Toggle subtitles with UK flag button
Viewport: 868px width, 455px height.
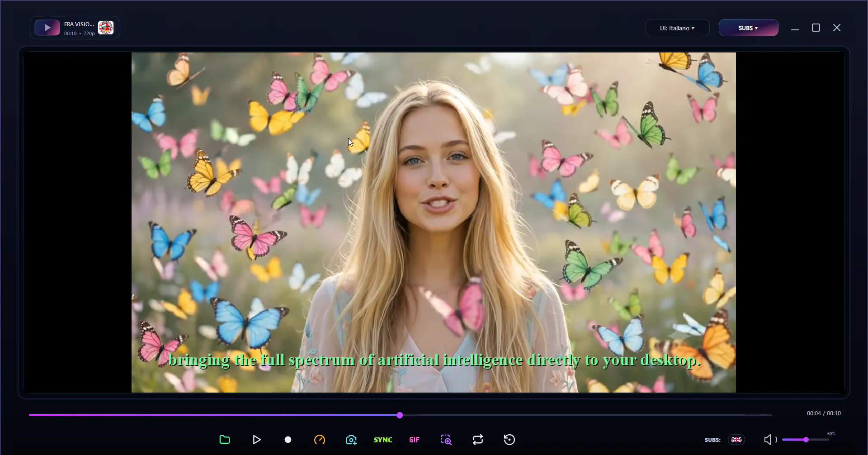736,440
